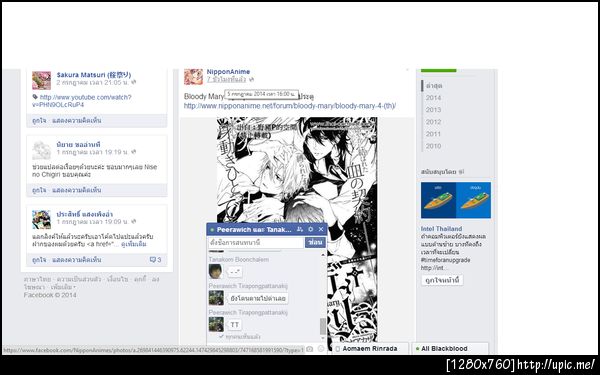Jump to 2012 in the timeline
The height and width of the screenshot is (375, 600).
[x=434, y=122]
